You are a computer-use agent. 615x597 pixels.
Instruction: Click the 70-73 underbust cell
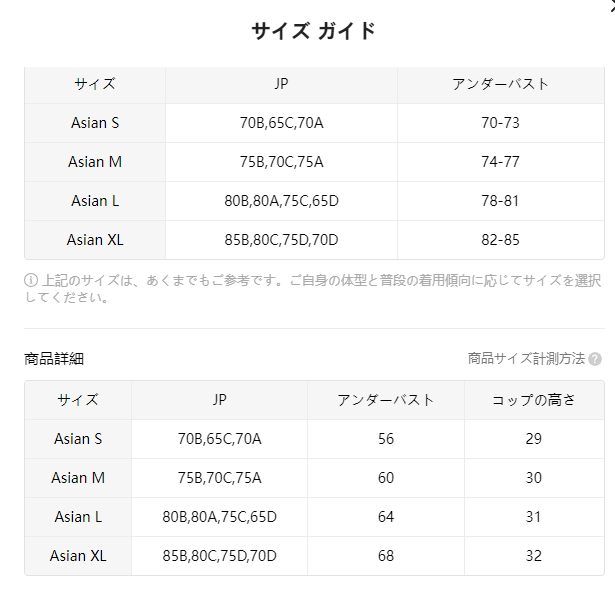(x=500, y=123)
